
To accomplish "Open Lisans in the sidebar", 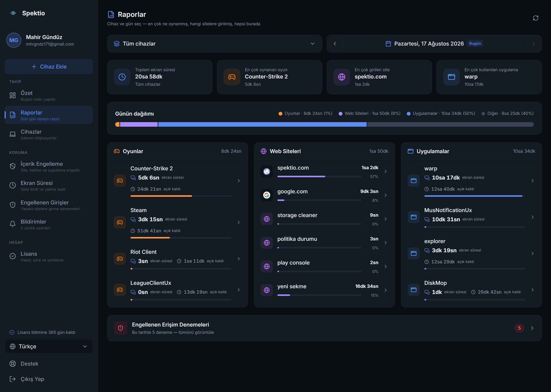I will (x=49, y=256).
